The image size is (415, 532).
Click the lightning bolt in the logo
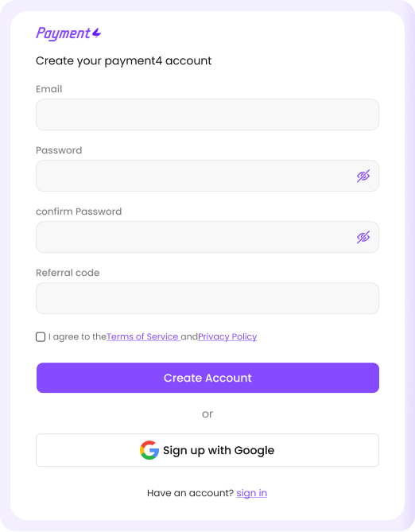click(97, 33)
